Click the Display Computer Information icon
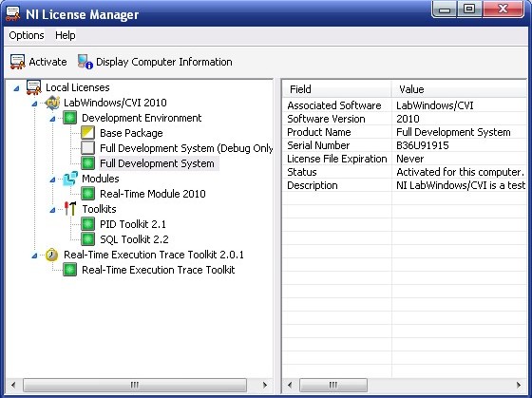This screenshot has height=398, width=532. [x=85, y=62]
